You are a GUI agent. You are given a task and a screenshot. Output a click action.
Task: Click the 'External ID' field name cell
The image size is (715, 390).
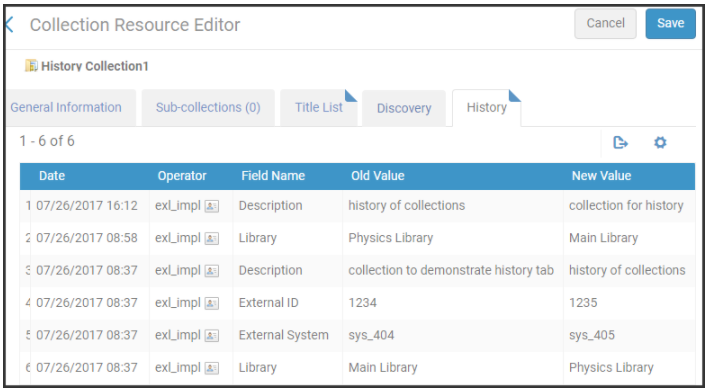pyautogui.click(x=269, y=303)
